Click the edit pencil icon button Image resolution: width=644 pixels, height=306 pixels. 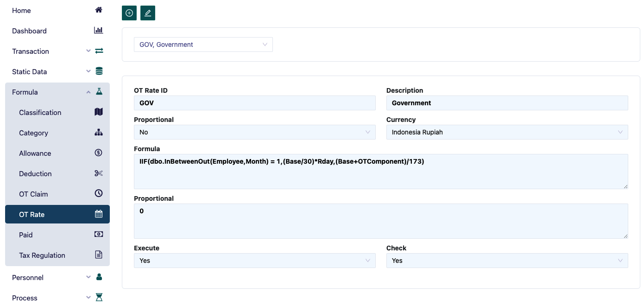click(148, 13)
